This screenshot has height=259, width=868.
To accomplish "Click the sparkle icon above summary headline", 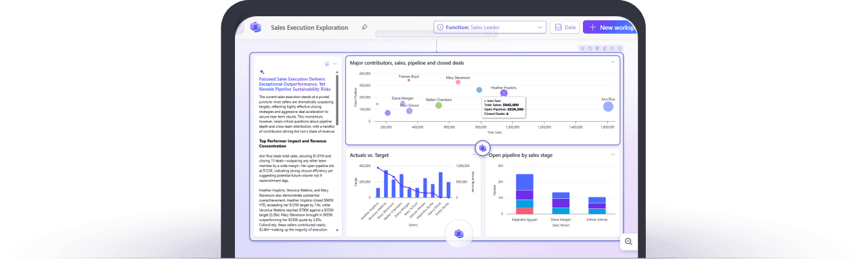I will (261, 72).
